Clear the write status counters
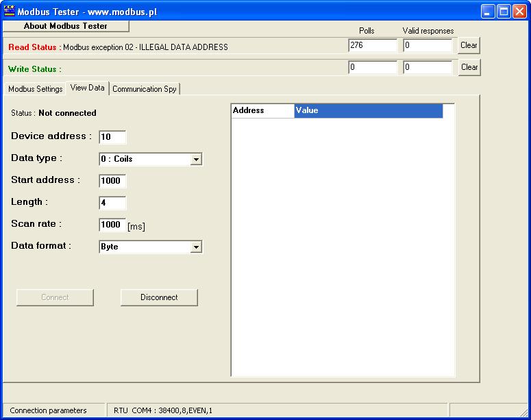This screenshot has height=420, width=531. tap(469, 67)
